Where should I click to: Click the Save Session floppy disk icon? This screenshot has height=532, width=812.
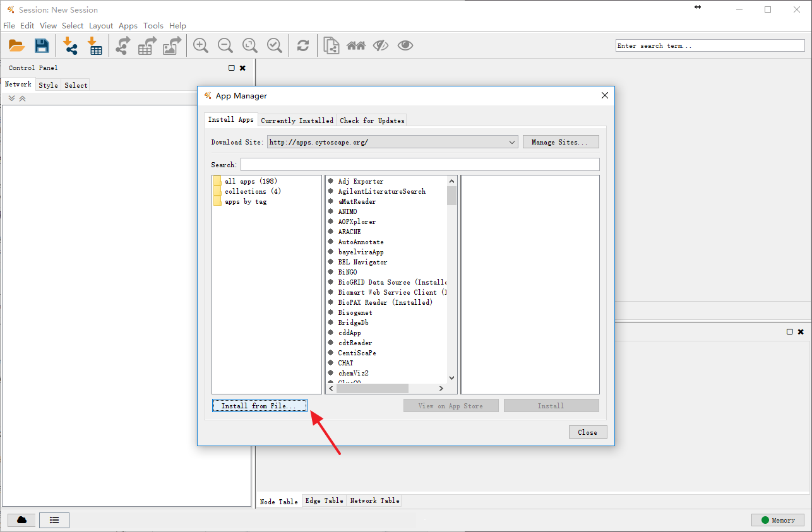coord(42,45)
